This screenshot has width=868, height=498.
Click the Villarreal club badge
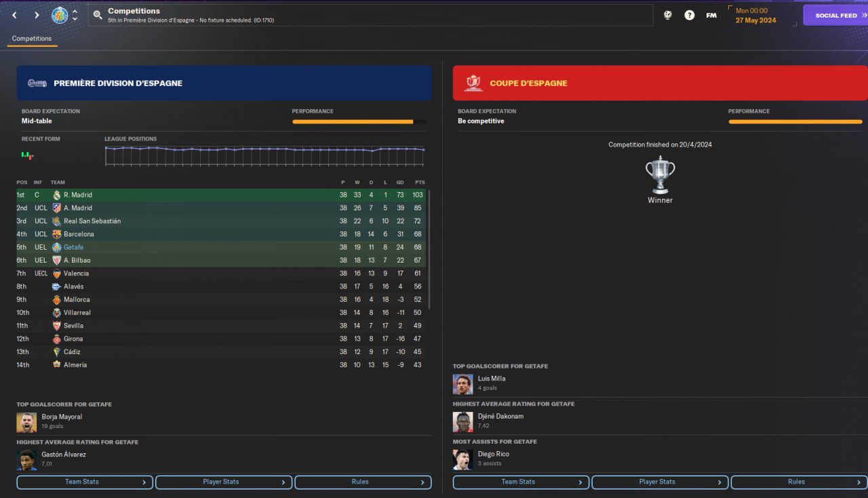click(x=57, y=313)
